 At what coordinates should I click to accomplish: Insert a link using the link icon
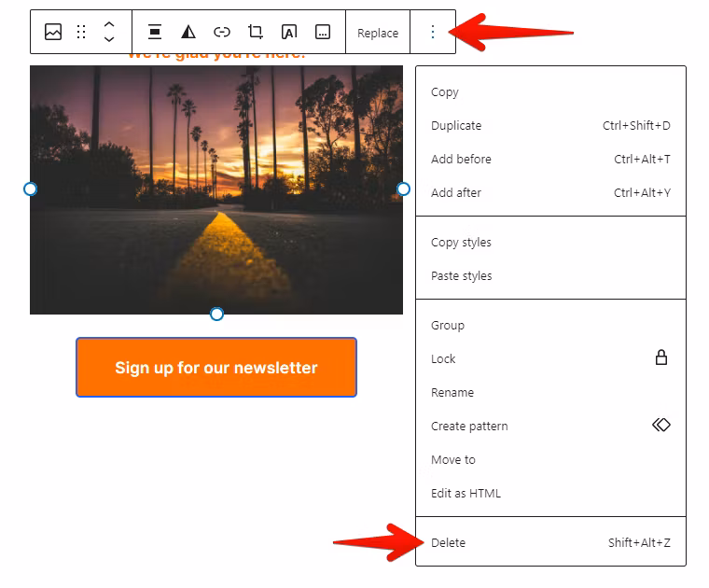click(222, 32)
